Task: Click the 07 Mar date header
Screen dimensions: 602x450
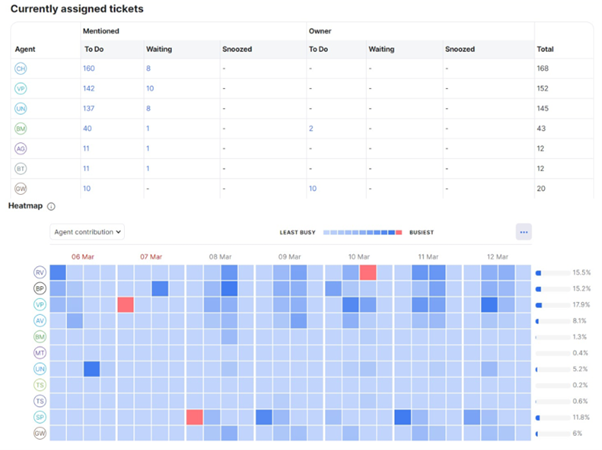Action: [x=151, y=257]
